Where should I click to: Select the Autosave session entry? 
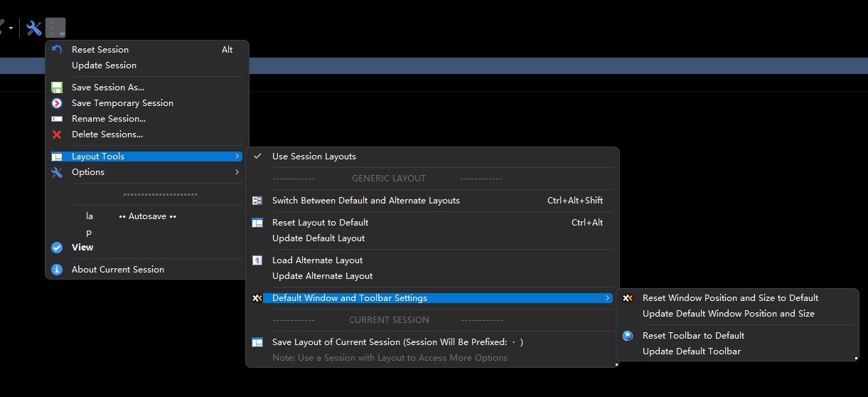147,216
